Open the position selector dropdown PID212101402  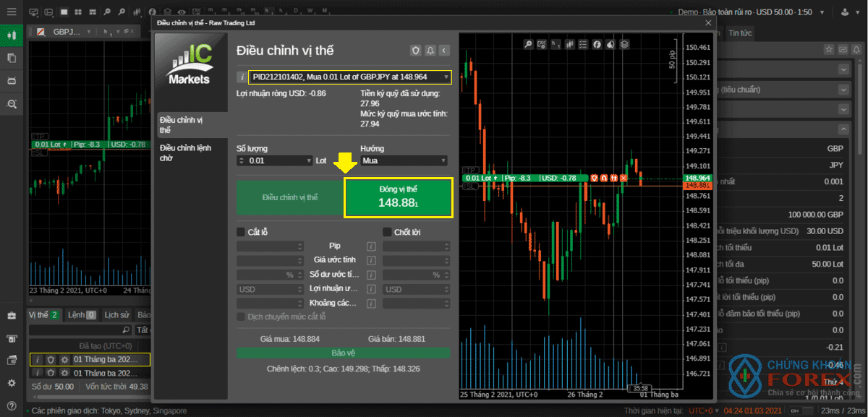tap(349, 77)
